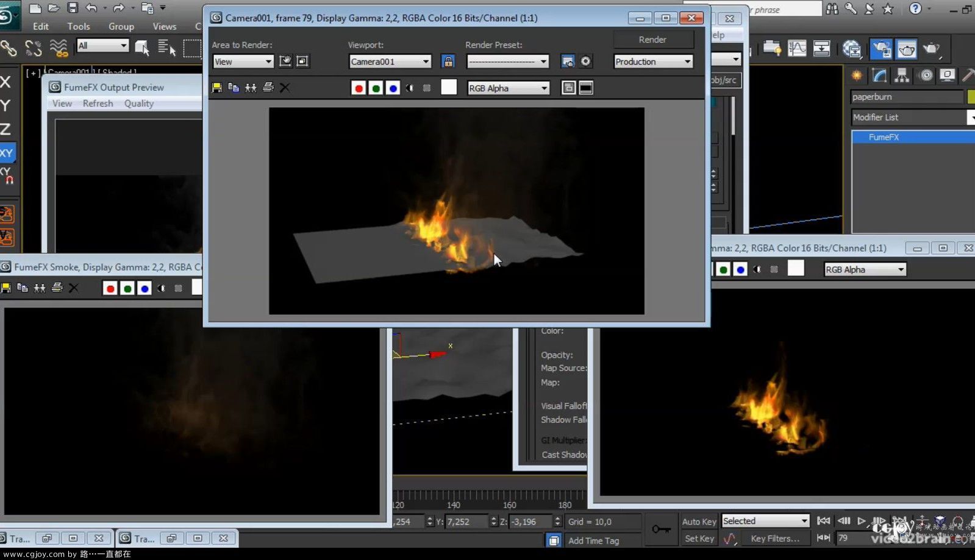This screenshot has width=975, height=560.
Task: Open Tools menu
Action: pyautogui.click(x=79, y=26)
